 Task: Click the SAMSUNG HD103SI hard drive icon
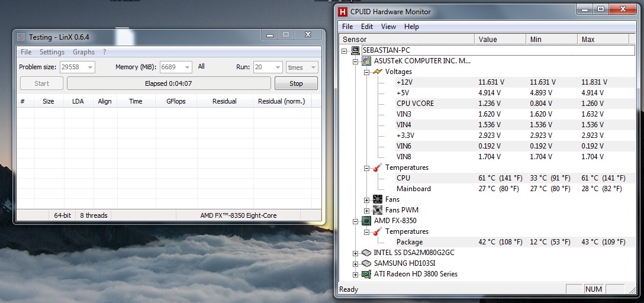[x=366, y=263]
